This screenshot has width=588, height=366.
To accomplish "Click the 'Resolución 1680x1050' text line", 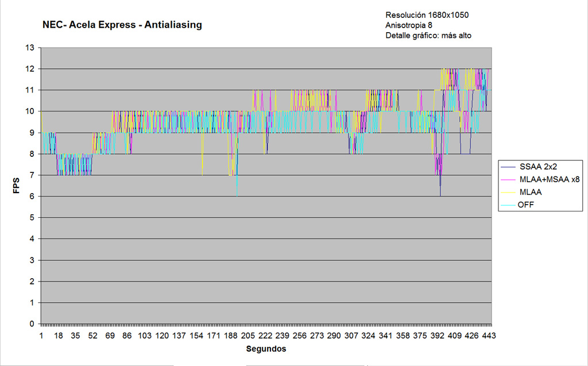I will coord(428,14).
